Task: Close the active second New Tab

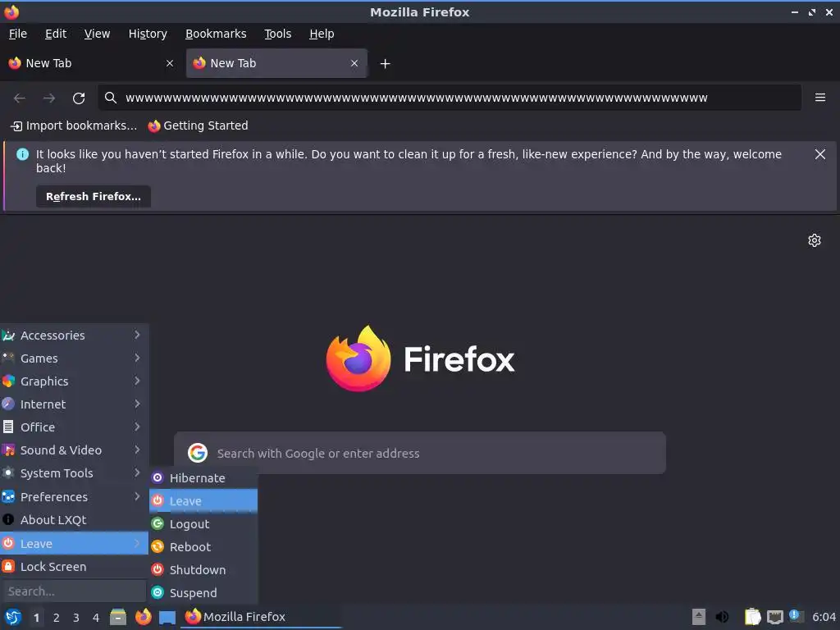Action: pyautogui.click(x=354, y=63)
